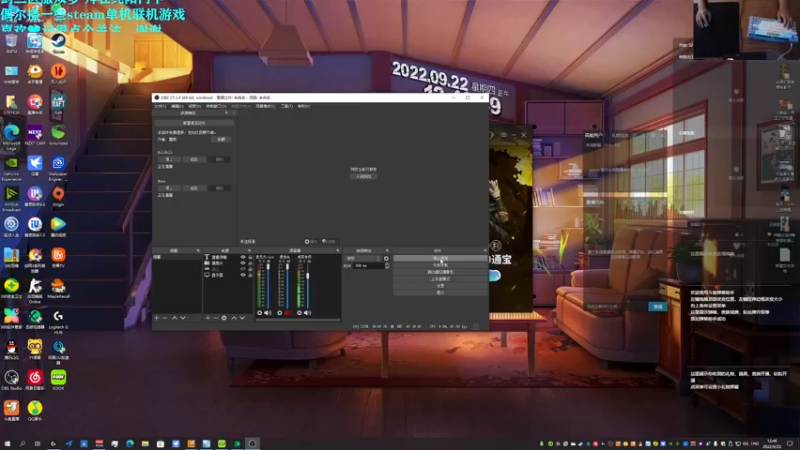This screenshot has height=450, width=800.
Task: Launch the KOOK desktop icon
Action: click(58, 381)
